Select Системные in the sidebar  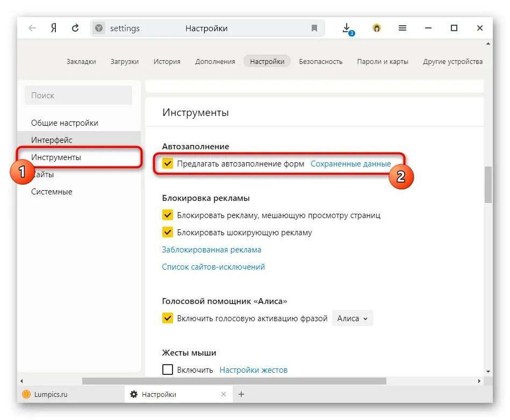tap(79, 192)
